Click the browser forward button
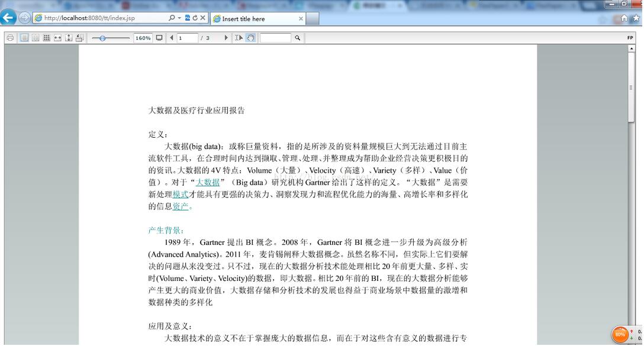 pyautogui.click(x=25, y=18)
